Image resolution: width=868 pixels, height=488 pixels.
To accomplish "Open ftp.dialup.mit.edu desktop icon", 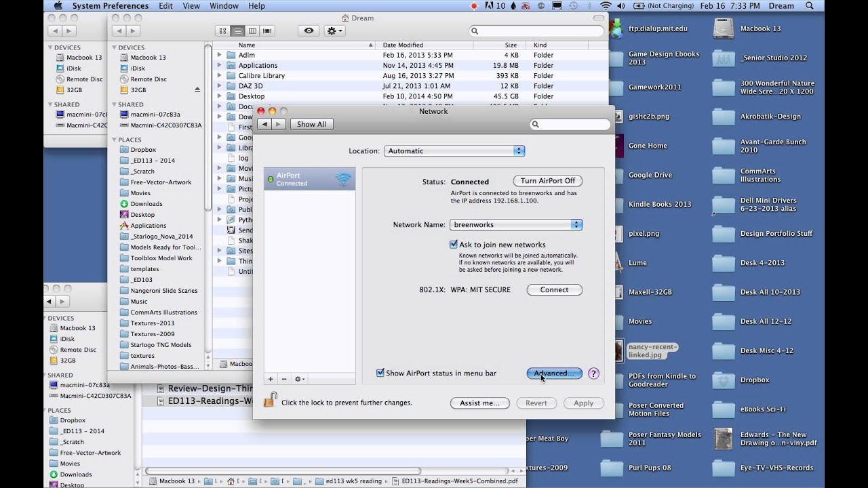I will (x=616, y=28).
